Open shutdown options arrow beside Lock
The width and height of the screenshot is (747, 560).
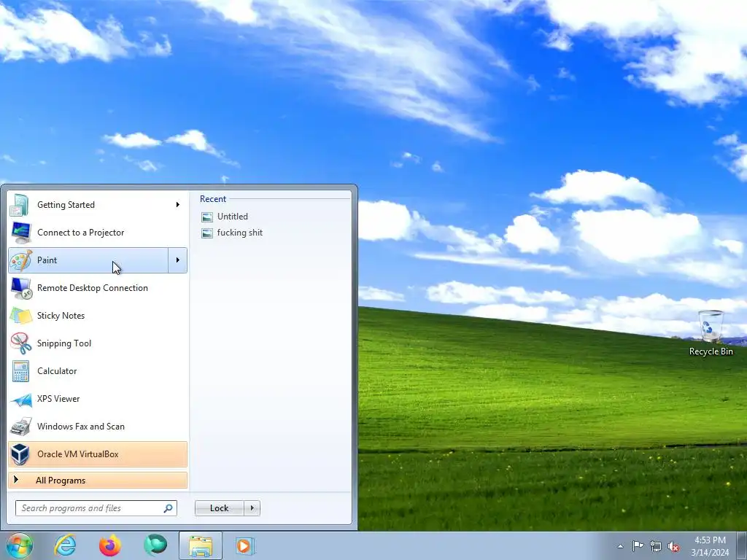(252, 508)
